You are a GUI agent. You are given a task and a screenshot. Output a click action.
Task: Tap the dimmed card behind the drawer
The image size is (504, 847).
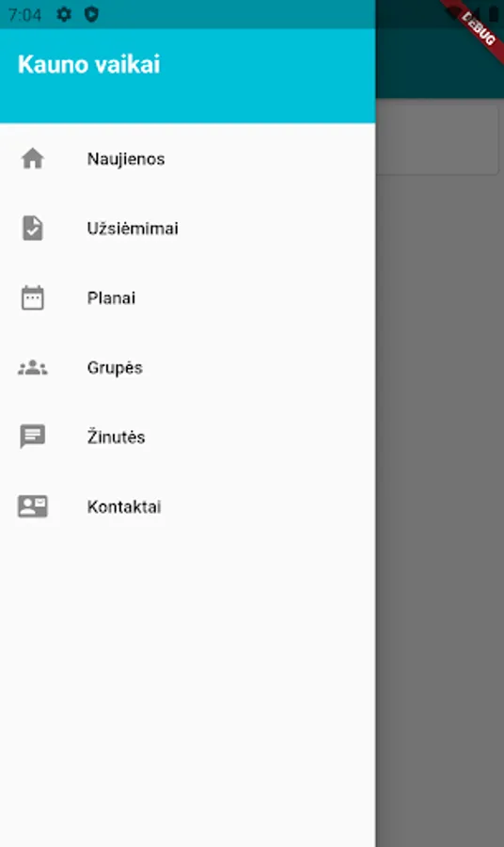[437, 139]
